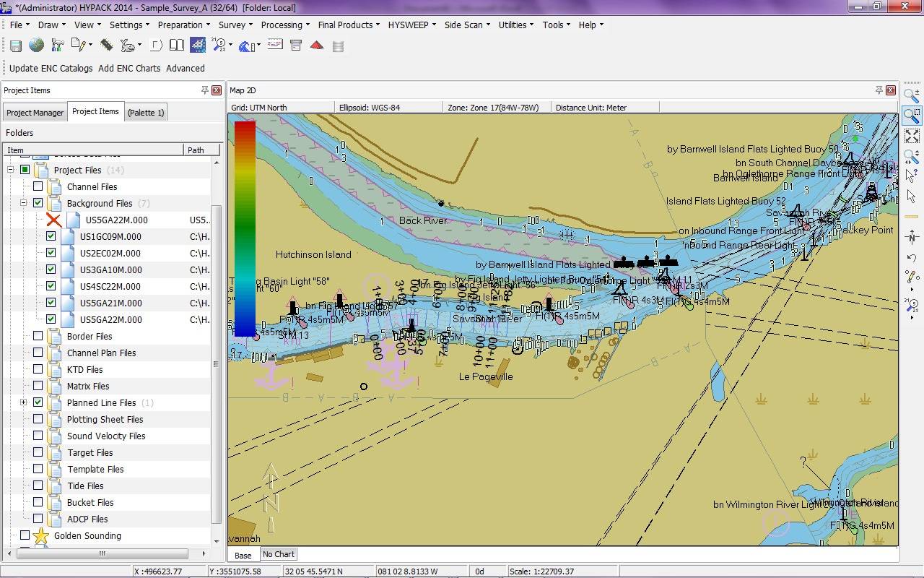Select the query pointer tool with question mark
924x578 pixels.
[x=911, y=176]
